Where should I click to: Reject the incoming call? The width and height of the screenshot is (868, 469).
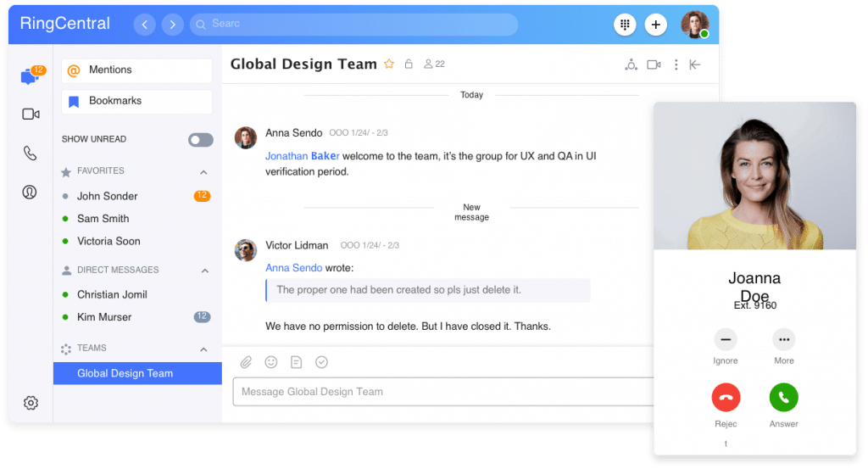pos(726,397)
